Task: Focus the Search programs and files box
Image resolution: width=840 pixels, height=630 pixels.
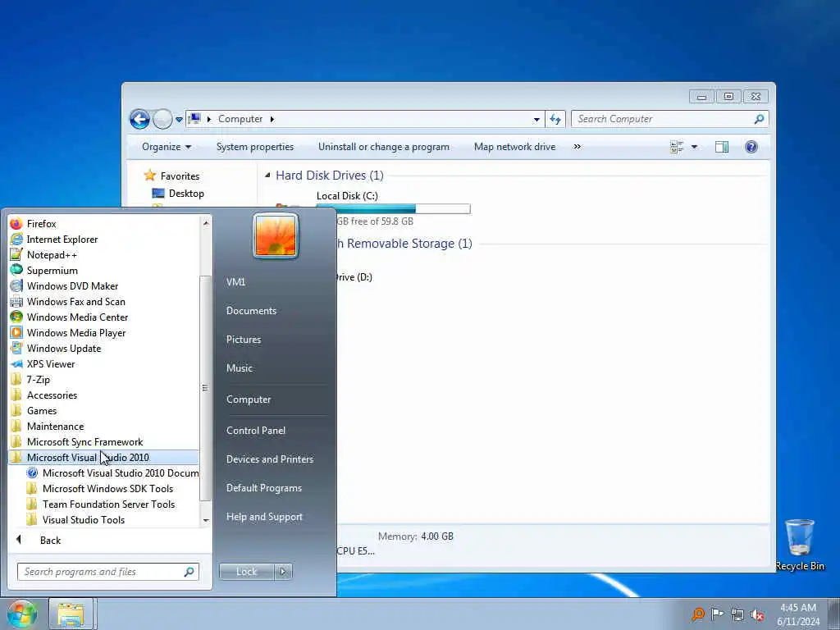Action: tap(102, 572)
